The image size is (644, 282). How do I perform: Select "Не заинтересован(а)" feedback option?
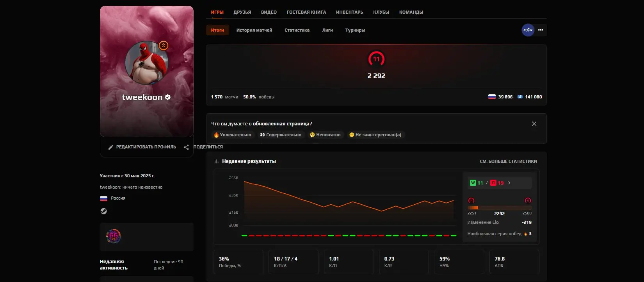click(375, 135)
